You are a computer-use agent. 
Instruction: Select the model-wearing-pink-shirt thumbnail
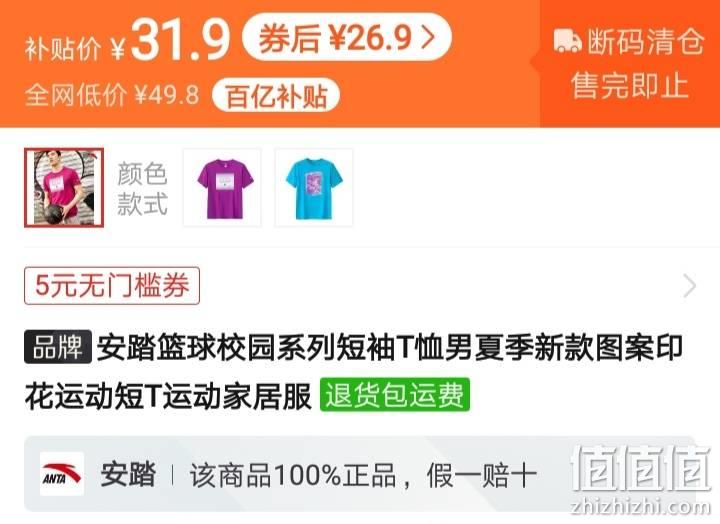pyautogui.click(x=64, y=188)
